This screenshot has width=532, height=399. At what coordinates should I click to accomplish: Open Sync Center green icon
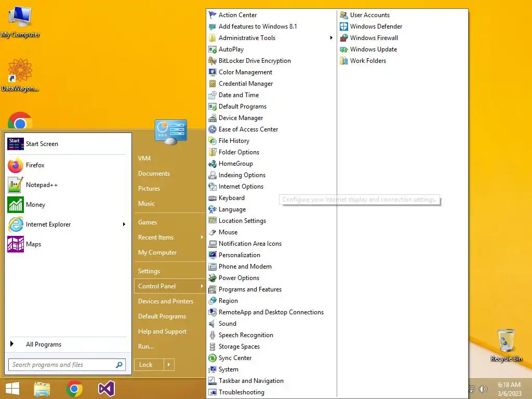(212, 358)
